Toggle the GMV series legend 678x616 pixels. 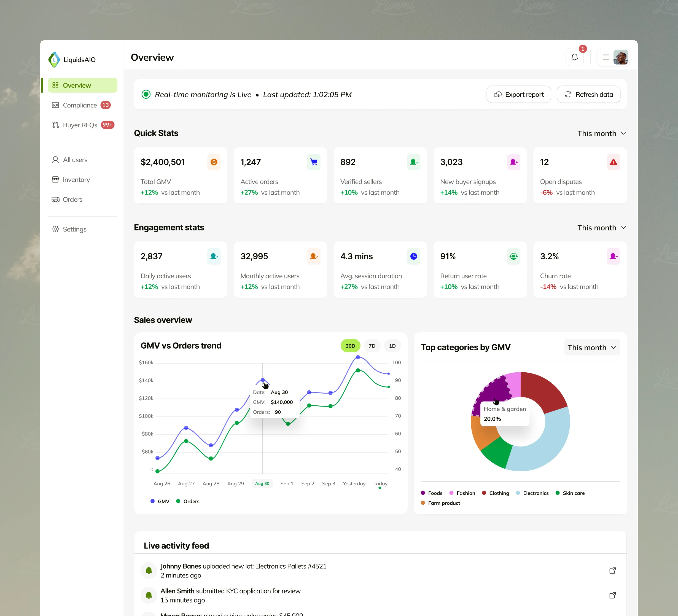tap(160, 501)
